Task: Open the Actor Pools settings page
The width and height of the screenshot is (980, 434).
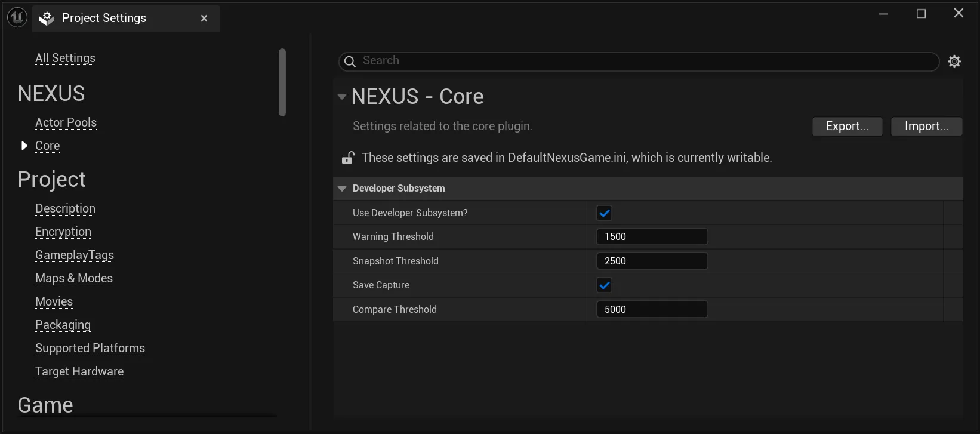Action: [x=66, y=122]
